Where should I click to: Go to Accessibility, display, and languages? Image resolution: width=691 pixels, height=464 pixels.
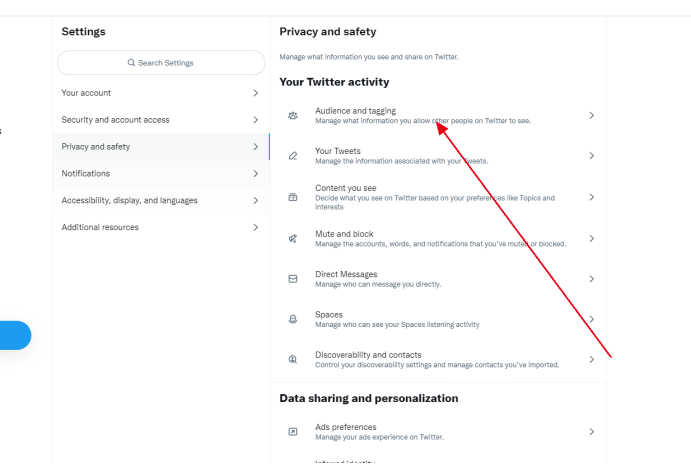160,200
